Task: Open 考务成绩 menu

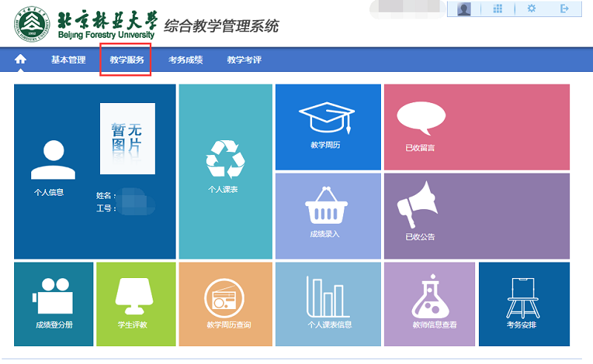Action: (185, 60)
